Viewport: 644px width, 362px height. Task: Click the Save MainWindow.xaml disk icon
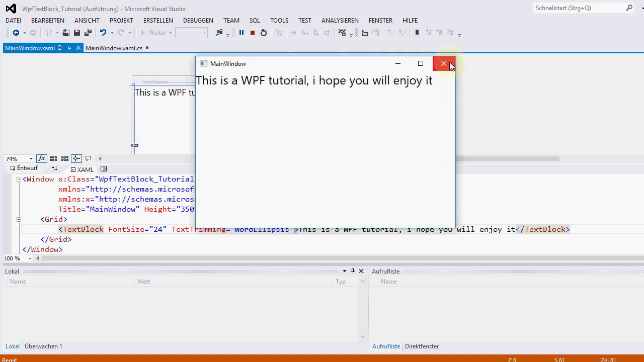77,33
